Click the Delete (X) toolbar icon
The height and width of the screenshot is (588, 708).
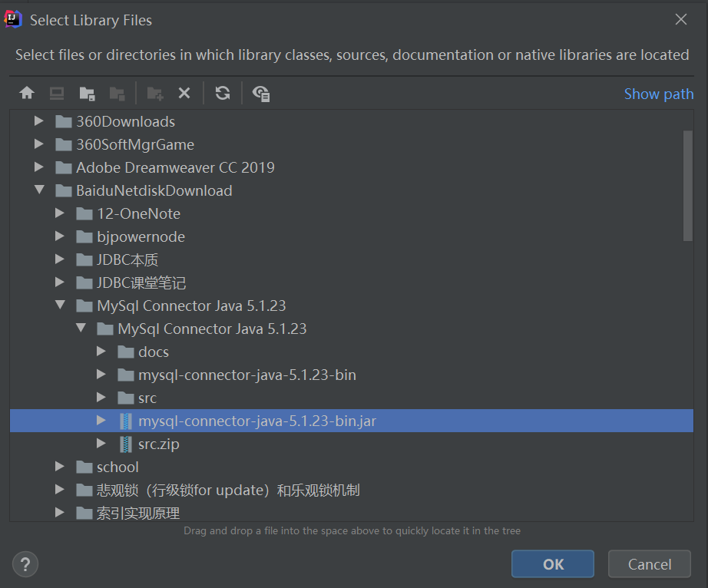point(184,93)
